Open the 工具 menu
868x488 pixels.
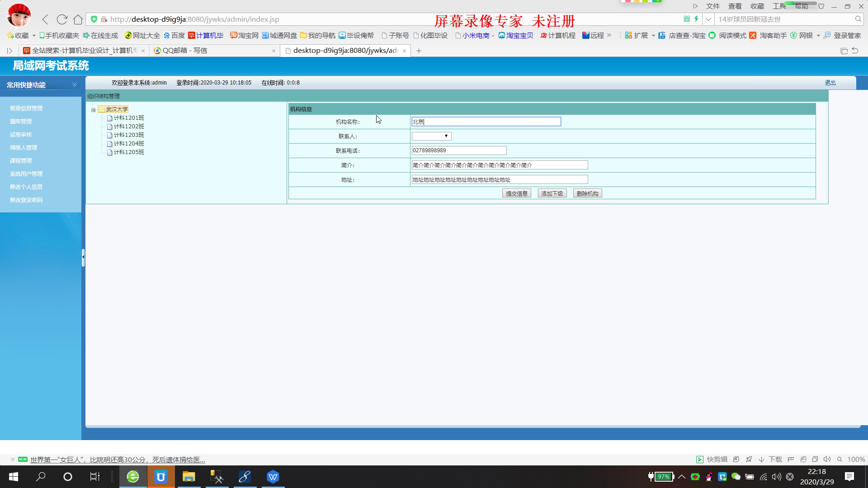tap(779, 6)
